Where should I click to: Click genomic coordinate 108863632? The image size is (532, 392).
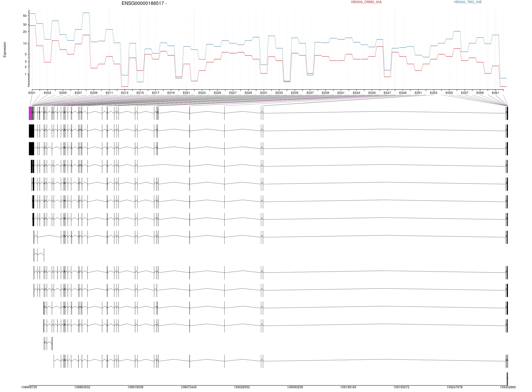pyautogui.click(x=82, y=388)
